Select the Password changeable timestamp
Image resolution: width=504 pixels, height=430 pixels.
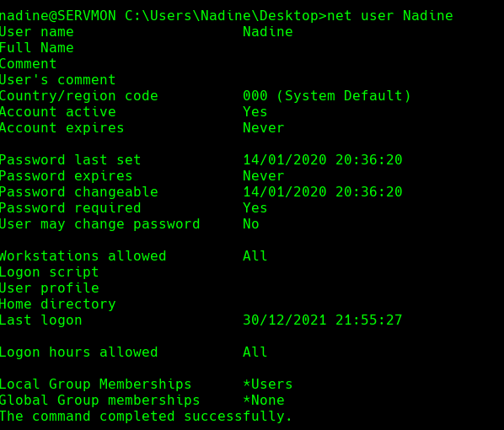(x=323, y=192)
